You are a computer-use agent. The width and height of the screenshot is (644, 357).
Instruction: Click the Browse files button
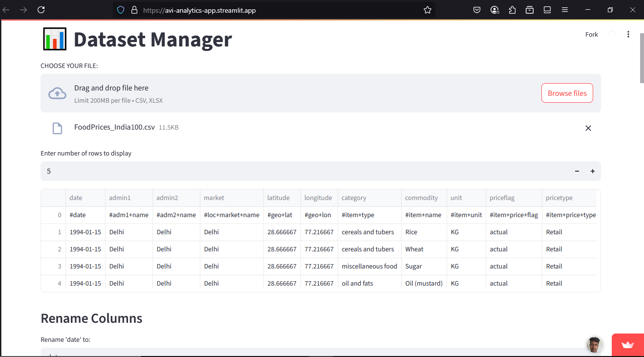point(567,93)
